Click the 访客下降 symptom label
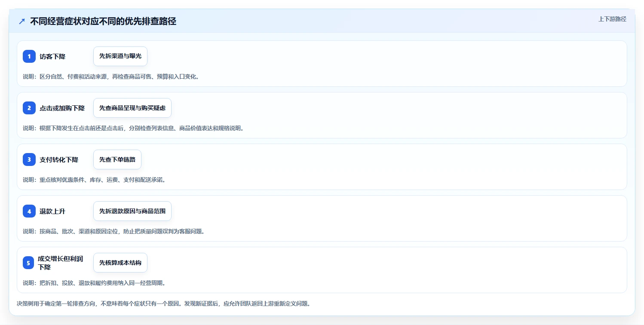644x325 pixels. [52, 56]
